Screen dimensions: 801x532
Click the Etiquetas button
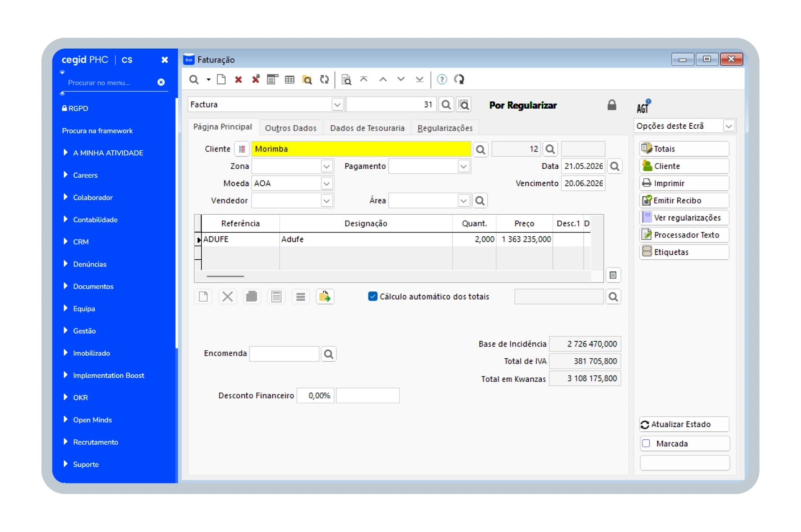point(684,252)
